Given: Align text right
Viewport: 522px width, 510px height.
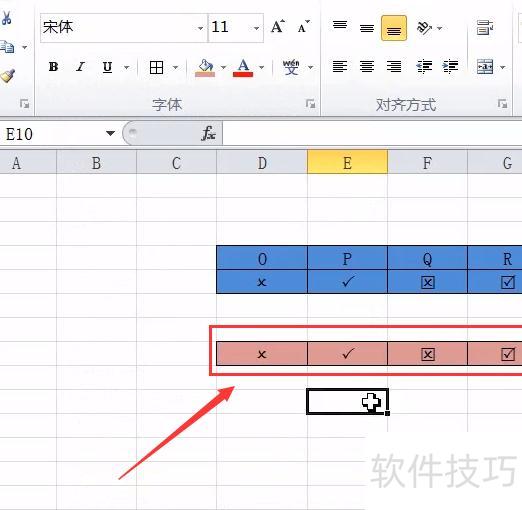Looking at the screenshot, I should [394, 67].
